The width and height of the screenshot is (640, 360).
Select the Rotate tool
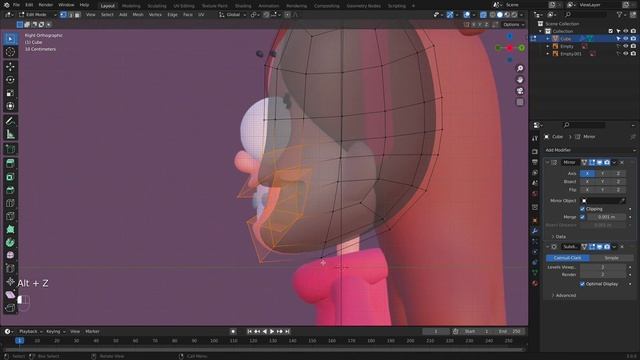coord(10,80)
